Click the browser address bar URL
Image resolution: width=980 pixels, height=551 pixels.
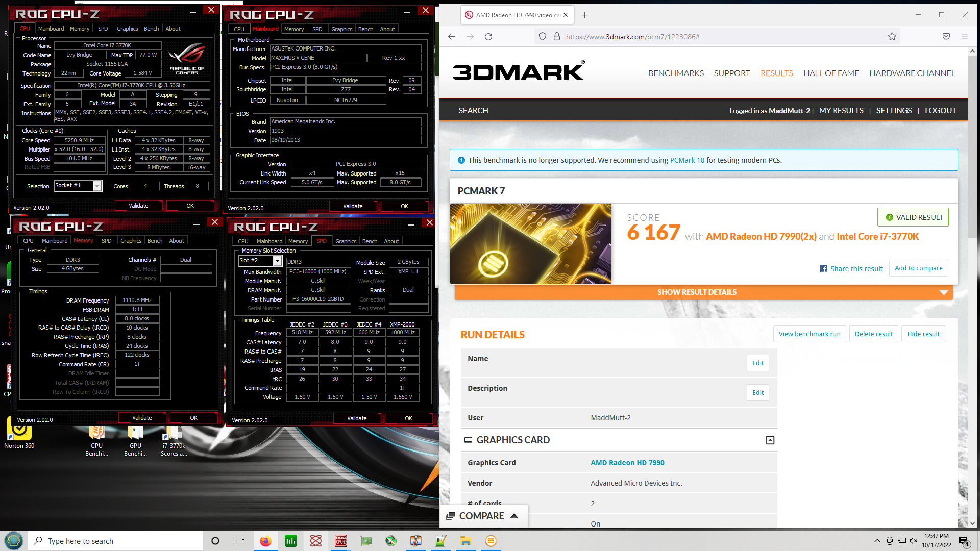(x=632, y=37)
